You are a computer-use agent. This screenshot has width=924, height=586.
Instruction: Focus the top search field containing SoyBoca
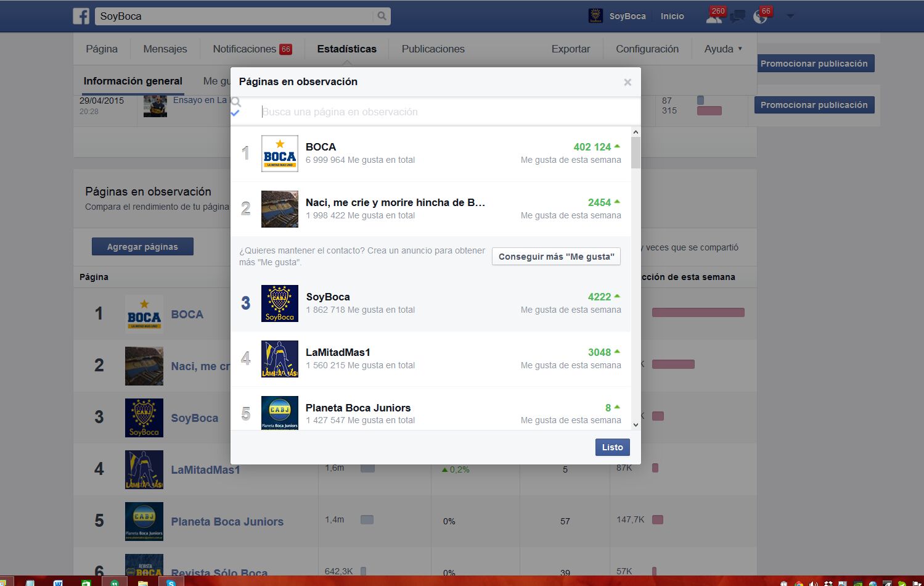tap(234, 16)
